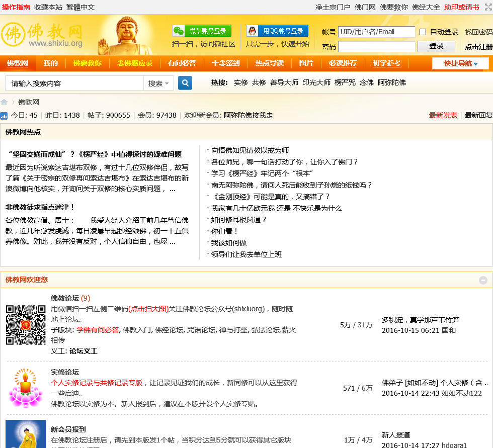Select the 佛教网 nav tab
493x448 pixels.
(x=18, y=63)
